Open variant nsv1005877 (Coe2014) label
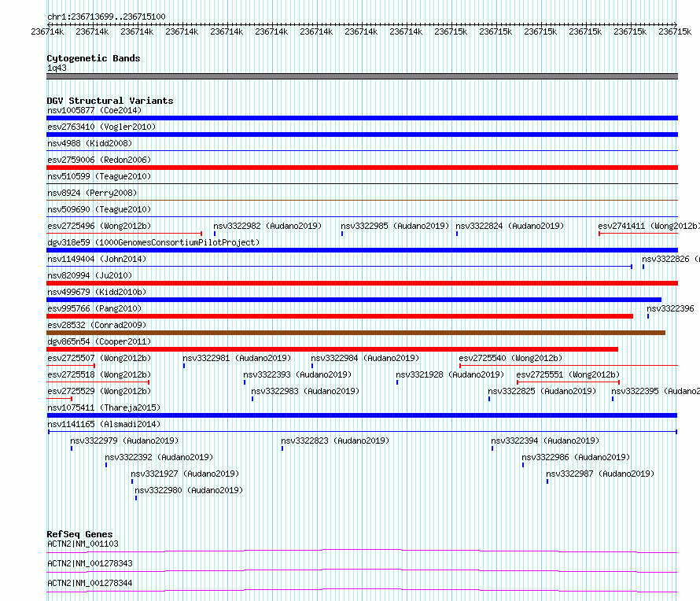700x601 pixels. 94,110
